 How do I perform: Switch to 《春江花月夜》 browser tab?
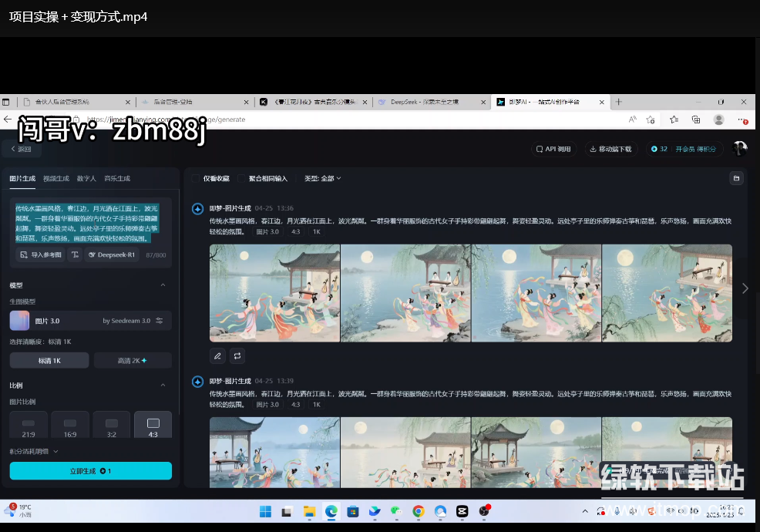[x=315, y=102]
